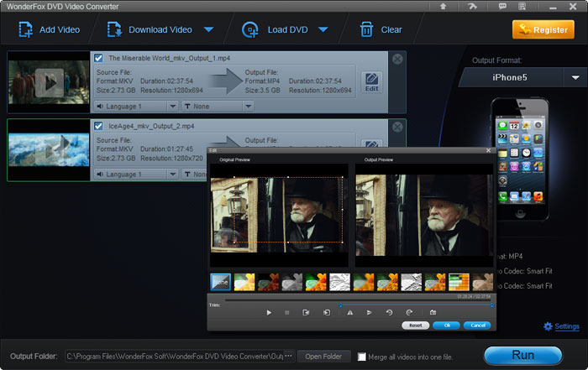Enable Merge all videos into one file
The image size is (588, 370).
362,356
